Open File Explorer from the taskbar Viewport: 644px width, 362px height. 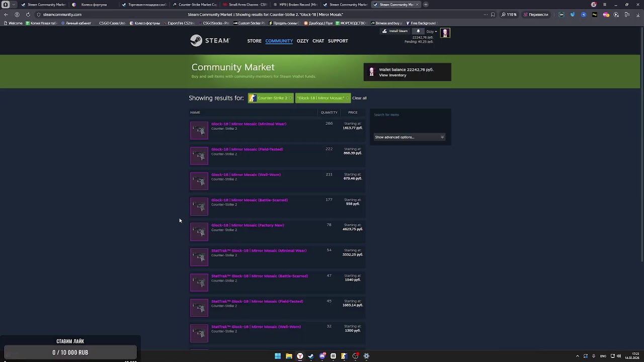[289, 356]
